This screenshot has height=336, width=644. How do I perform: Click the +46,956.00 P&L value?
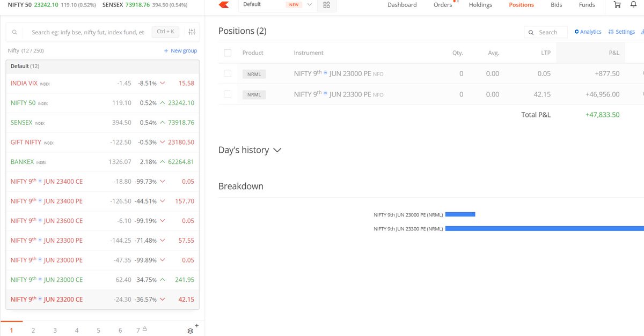tap(603, 94)
